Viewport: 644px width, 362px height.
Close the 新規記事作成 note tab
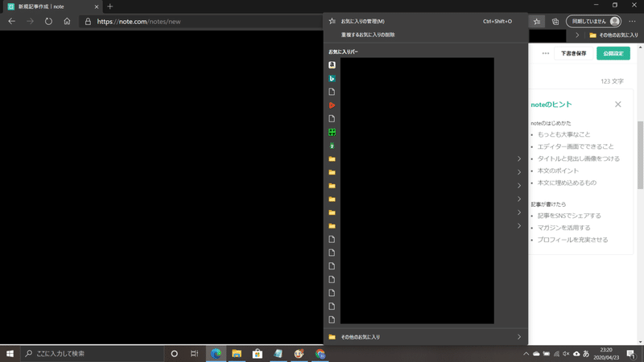tap(97, 6)
